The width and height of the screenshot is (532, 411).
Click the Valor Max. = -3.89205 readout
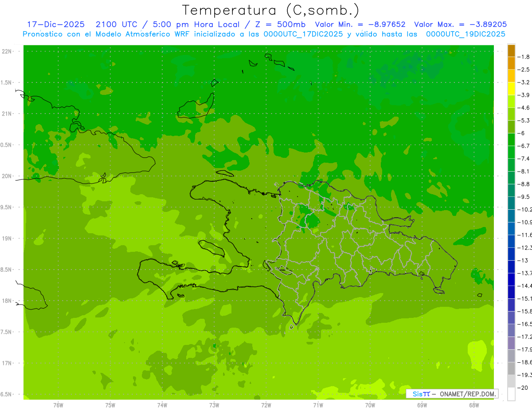tap(460, 24)
